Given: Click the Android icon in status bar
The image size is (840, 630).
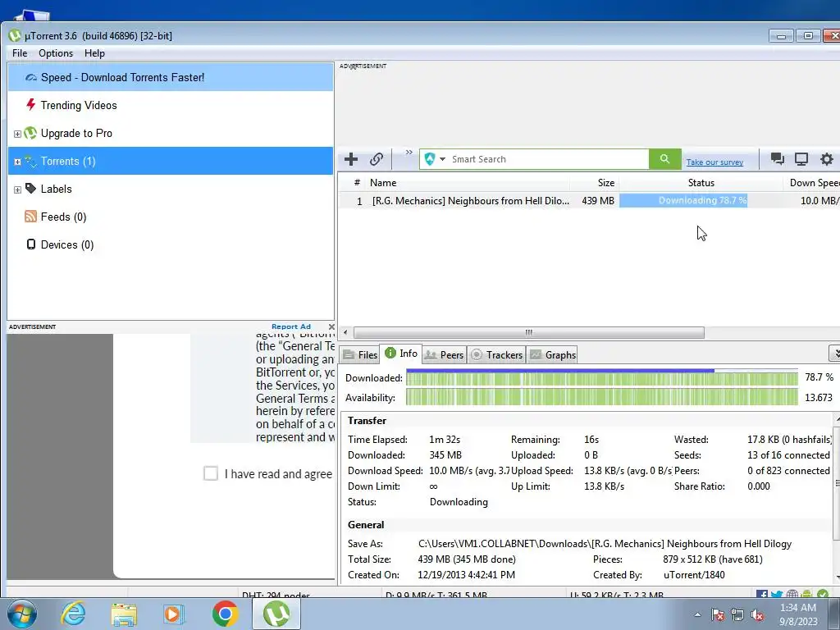Looking at the screenshot, I should [807, 594].
